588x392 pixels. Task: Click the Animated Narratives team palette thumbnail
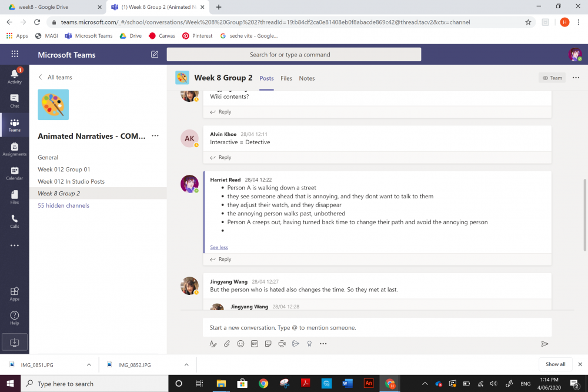[54, 104]
